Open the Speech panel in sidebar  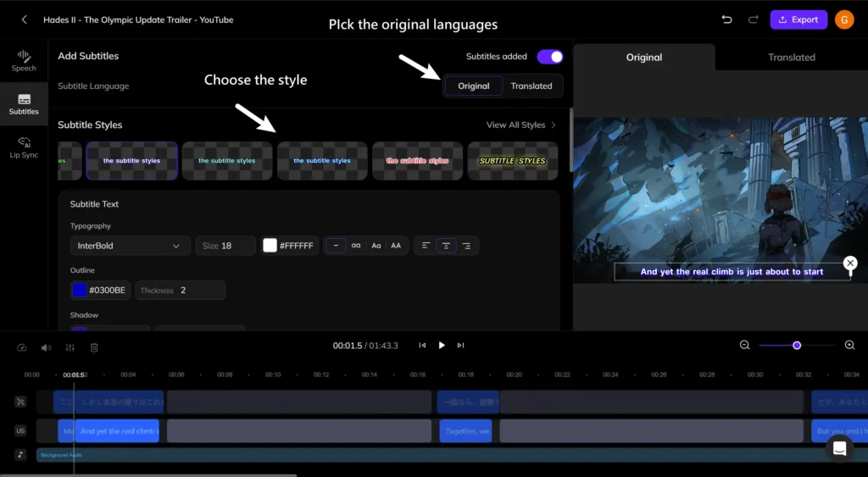click(24, 61)
